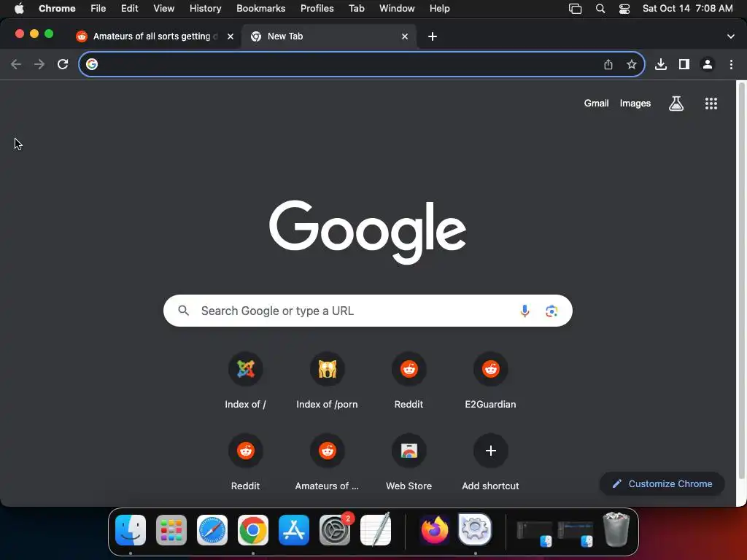Open the Window menu

(x=397, y=9)
